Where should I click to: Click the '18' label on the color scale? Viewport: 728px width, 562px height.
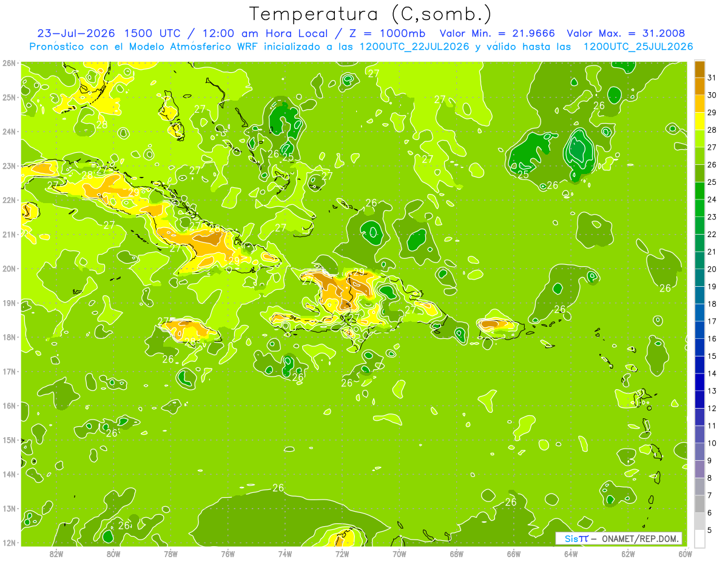pos(712,304)
